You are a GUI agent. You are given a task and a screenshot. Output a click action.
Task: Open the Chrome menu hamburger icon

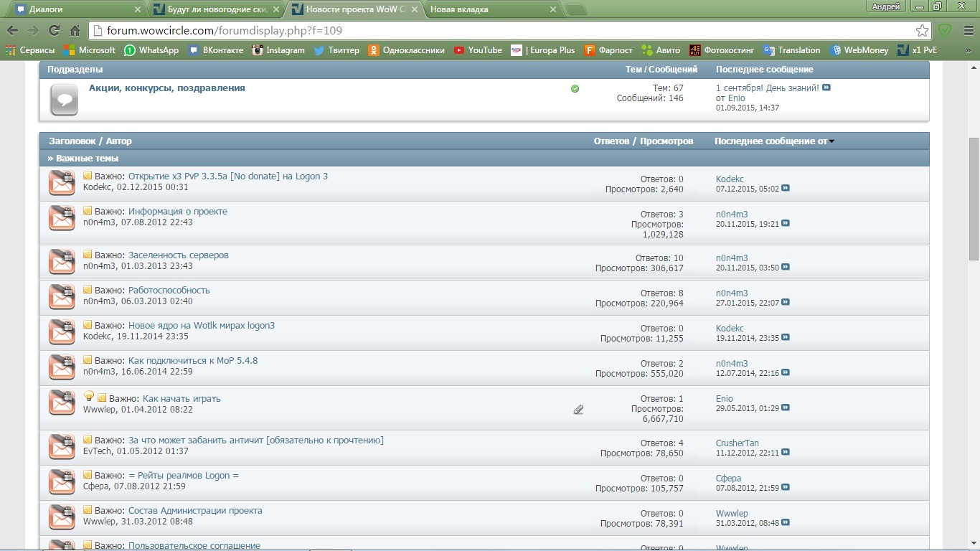[966, 31]
